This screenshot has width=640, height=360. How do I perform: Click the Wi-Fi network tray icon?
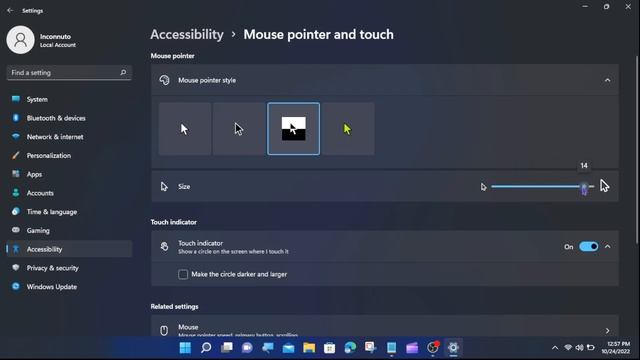click(x=568, y=348)
